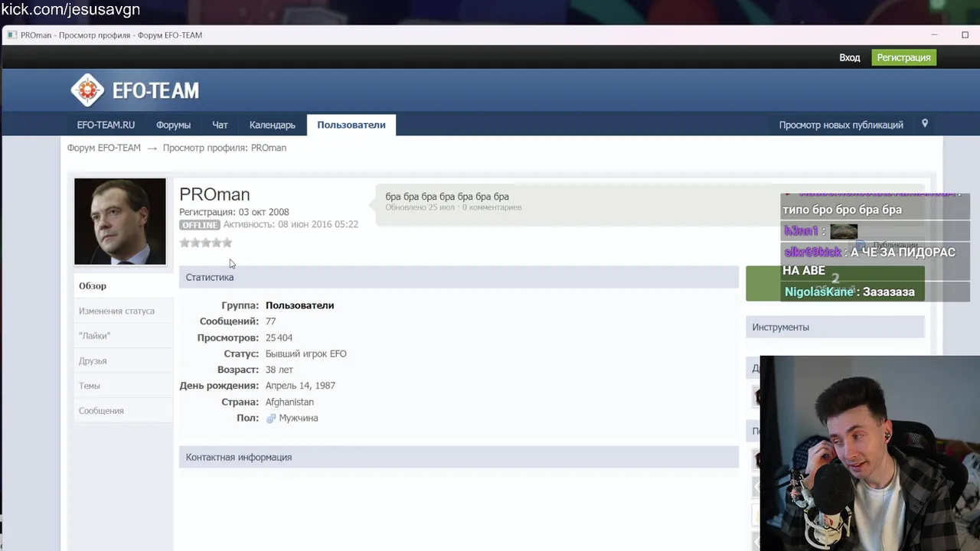
Task: Click the OFFLINE status badge
Action: tap(200, 225)
